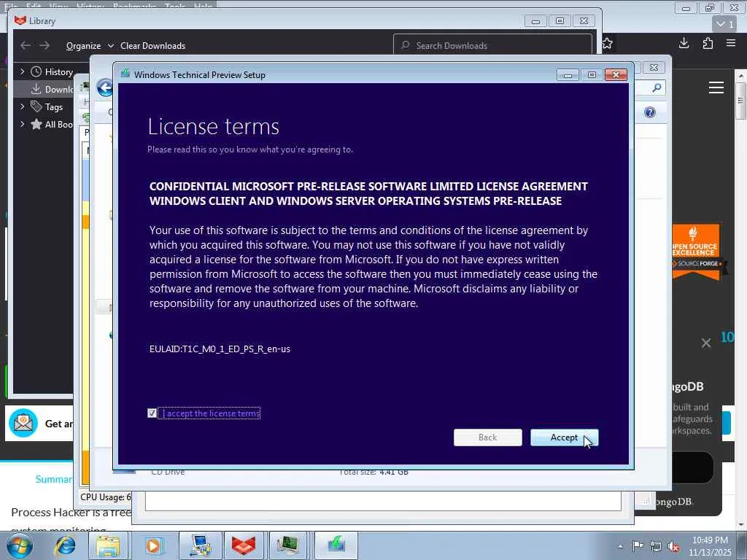Close the Windows Technical Preview Setup window
The width and height of the screenshot is (747, 560).
point(616,75)
